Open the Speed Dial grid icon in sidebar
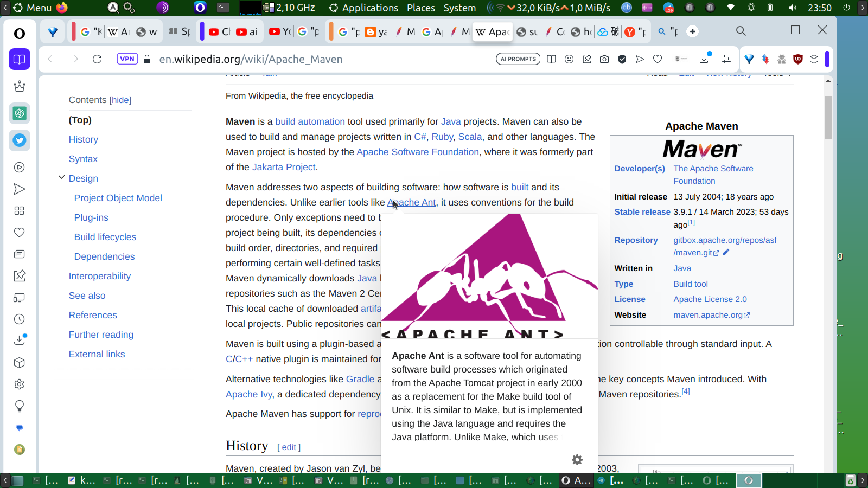The height and width of the screenshot is (488, 868). click(20, 210)
